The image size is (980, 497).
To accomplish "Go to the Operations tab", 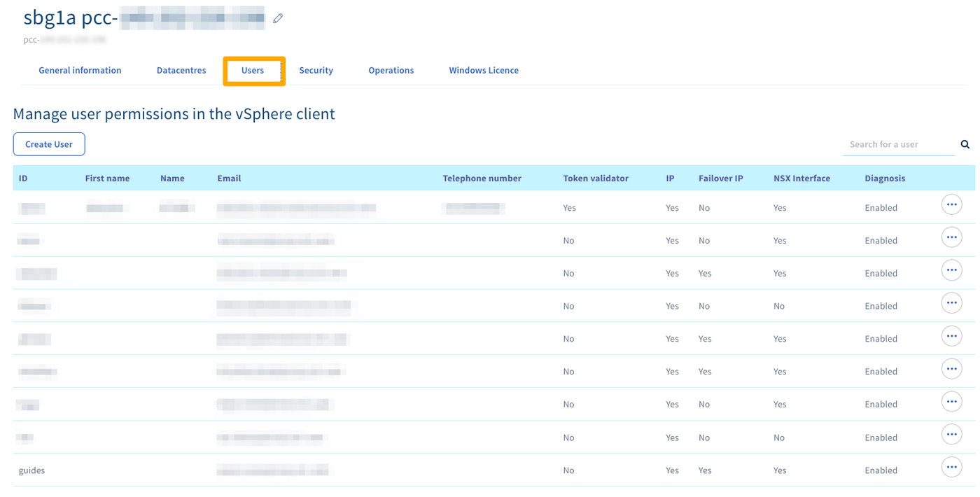I will (x=391, y=71).
